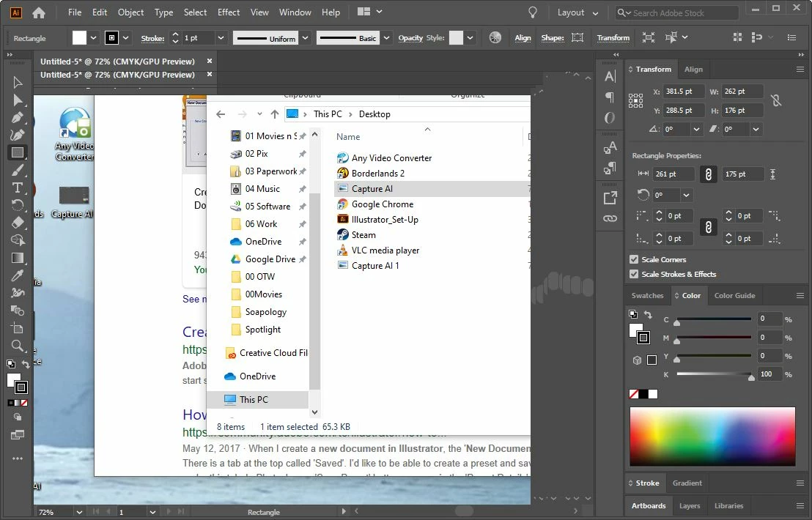Open zoom level dropdown at 72%
This screenshot has height=520, width=812.
79,512
